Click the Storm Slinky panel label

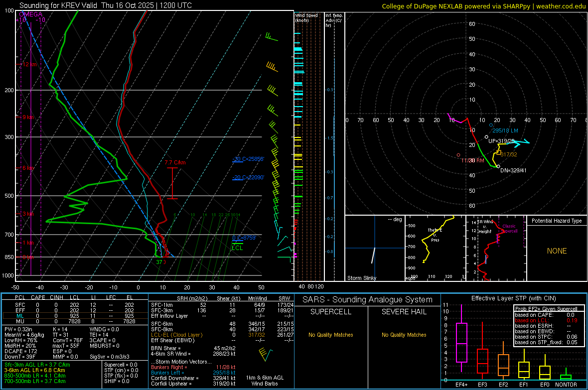pyautogui.click(x=361, y=278)
